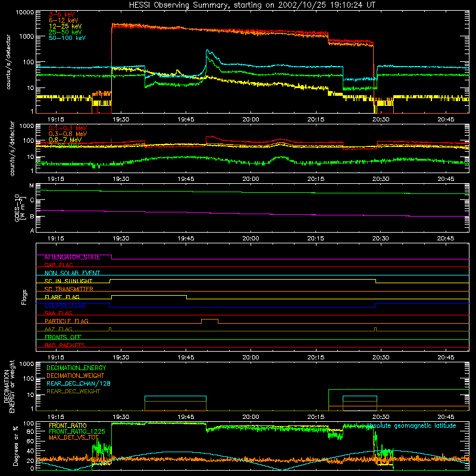The width and height of the screenshot is (476, 476).
Task: Click the 0.3-0.8 MeV legend label
Action: point(68,134)
